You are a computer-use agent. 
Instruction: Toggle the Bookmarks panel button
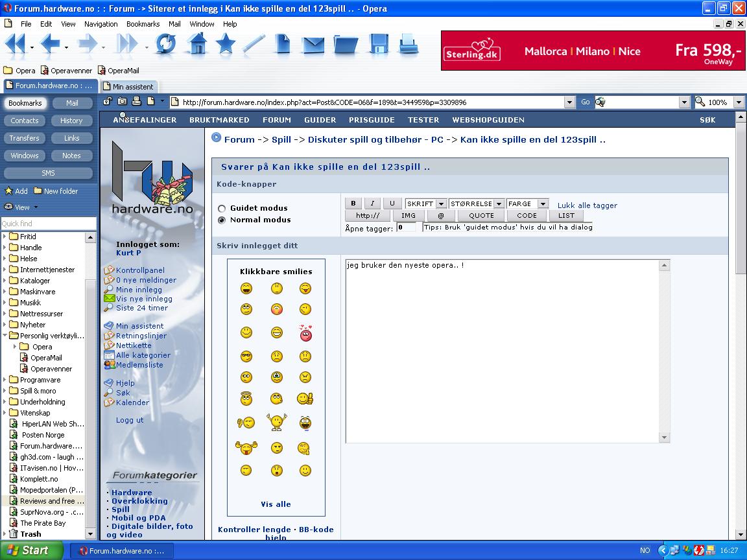[25, 103]
